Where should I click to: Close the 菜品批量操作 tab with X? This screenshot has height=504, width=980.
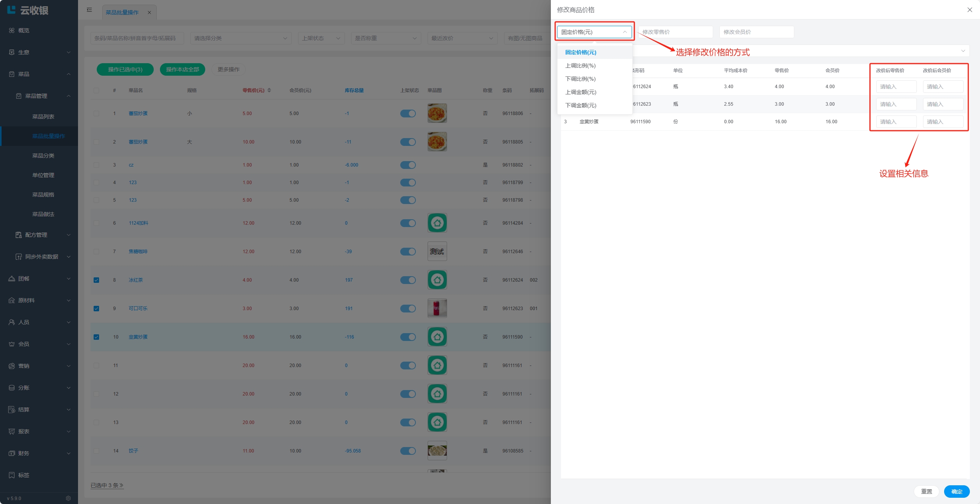click(x=149, y=12)
